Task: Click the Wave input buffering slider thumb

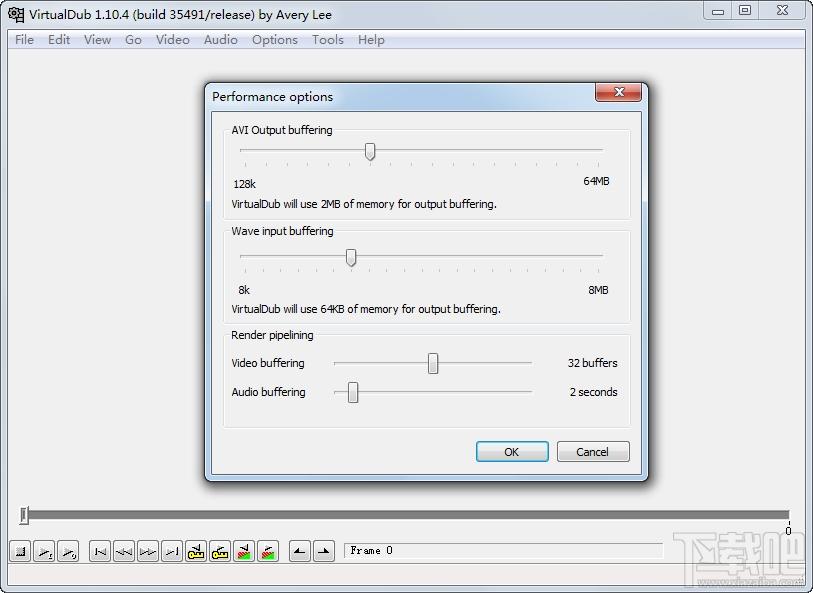Action: click(351, 258)
